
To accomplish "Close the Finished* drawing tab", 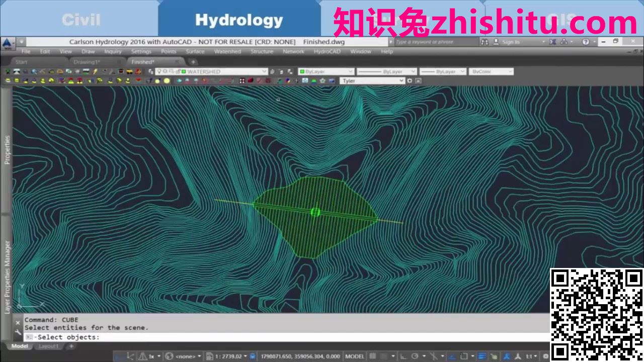I will [177, 62].
